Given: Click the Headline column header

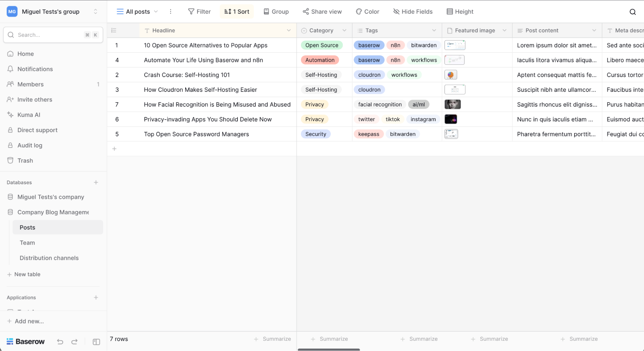Looking at the screenshot, I should [218, 30].
